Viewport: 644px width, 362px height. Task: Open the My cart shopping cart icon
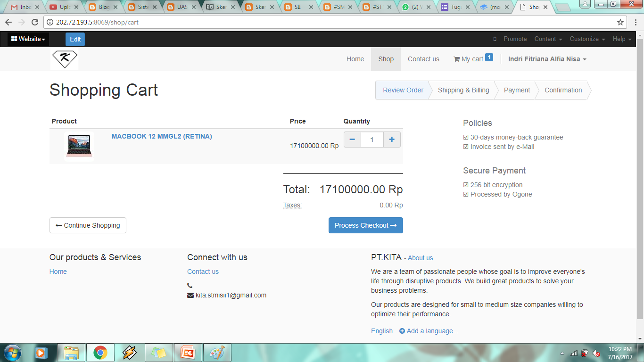tap(456, 59)
